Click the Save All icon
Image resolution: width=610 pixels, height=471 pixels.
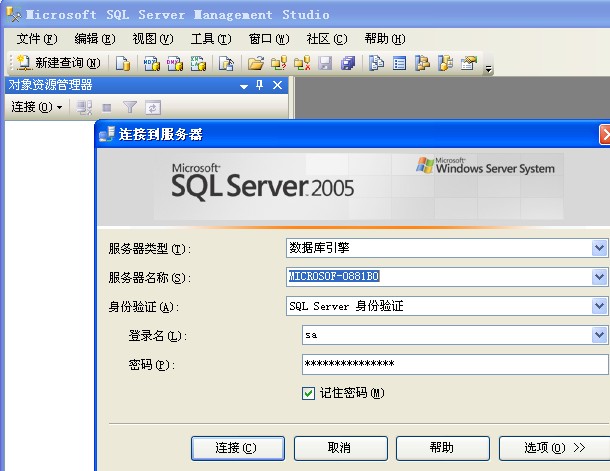pos(348,63)
